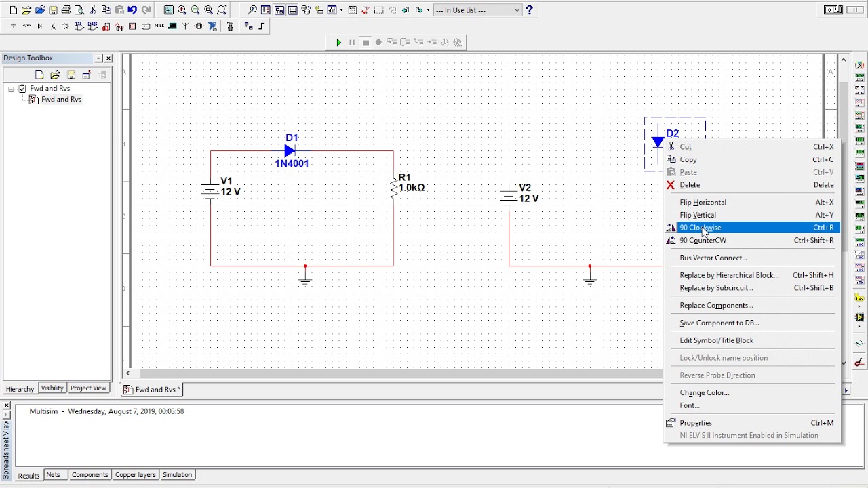Click the V2 battery symbol
This screenshot has width=868, height=488.
tap(509, 195)
